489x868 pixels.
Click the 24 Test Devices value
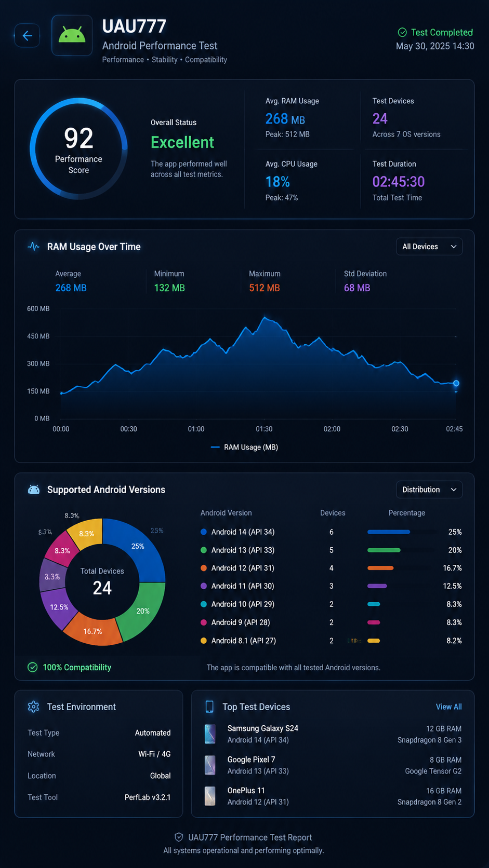click(x=380, y=119)
